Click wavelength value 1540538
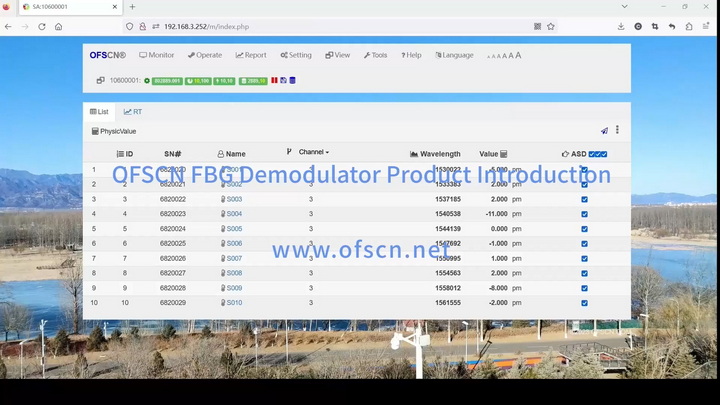Screen dimensions: 720x405 pyautogui.click(x=448, y=214)
